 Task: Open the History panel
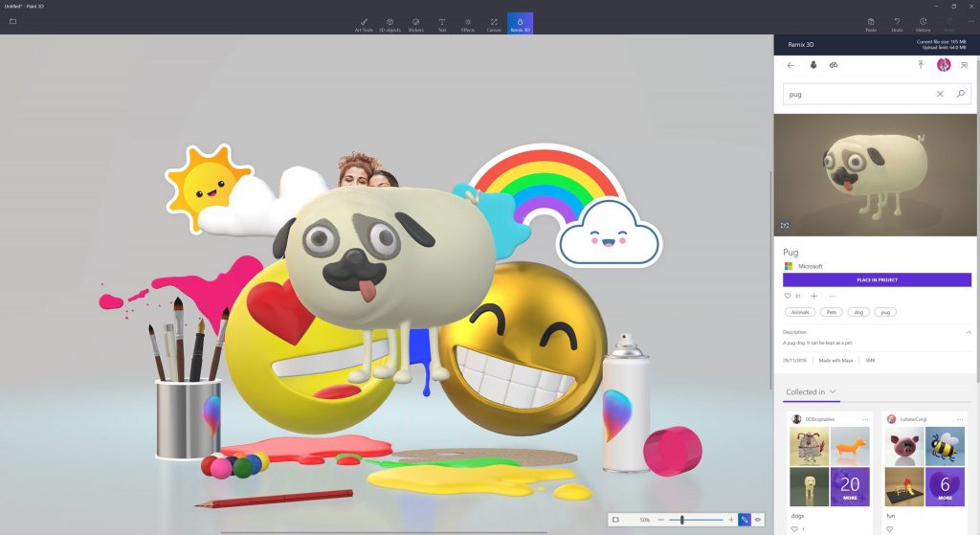[923, 21]
